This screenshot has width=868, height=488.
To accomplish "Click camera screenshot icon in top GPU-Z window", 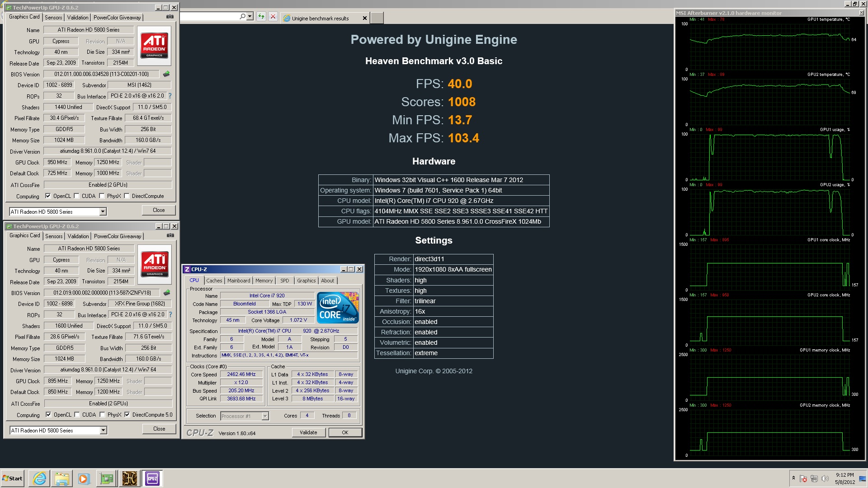I will [x=170, y=17].
